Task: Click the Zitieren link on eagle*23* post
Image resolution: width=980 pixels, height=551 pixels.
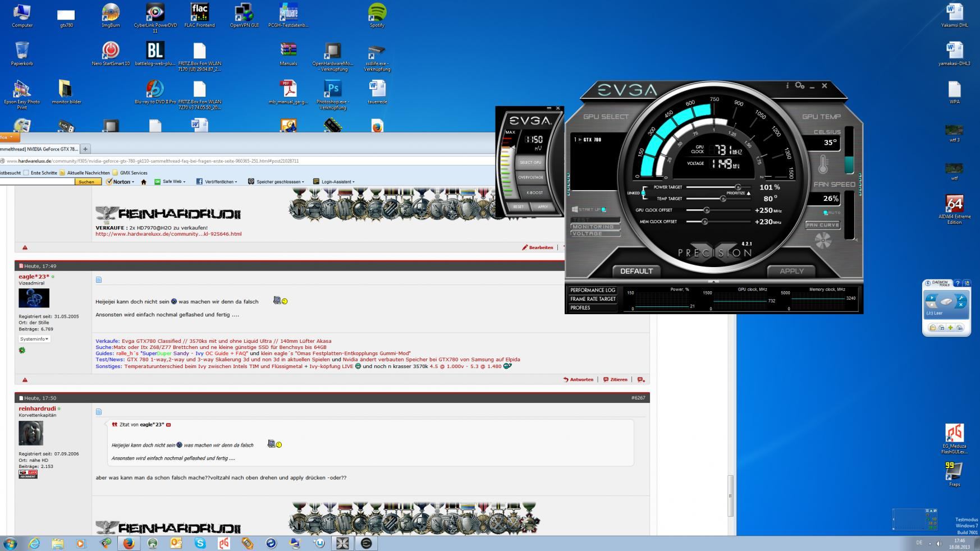Action: pyautogui.click(x=616, y=380)
